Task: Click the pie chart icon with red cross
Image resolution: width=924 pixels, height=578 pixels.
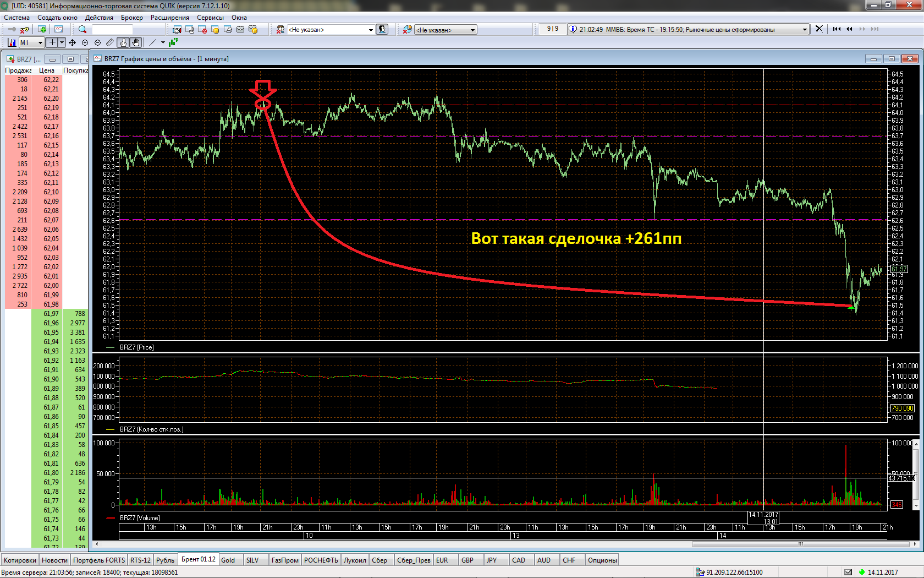Action: (407, 29)
